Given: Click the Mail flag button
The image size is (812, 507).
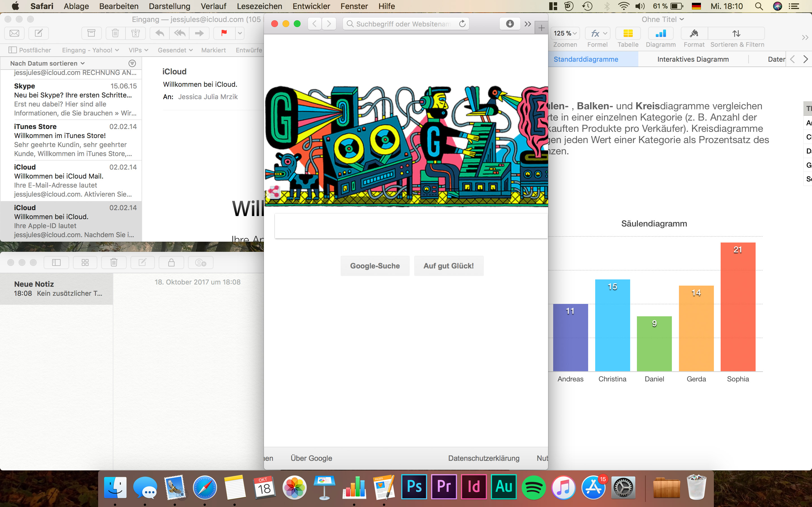Looking at the screenshot, I should pos(224,33).
